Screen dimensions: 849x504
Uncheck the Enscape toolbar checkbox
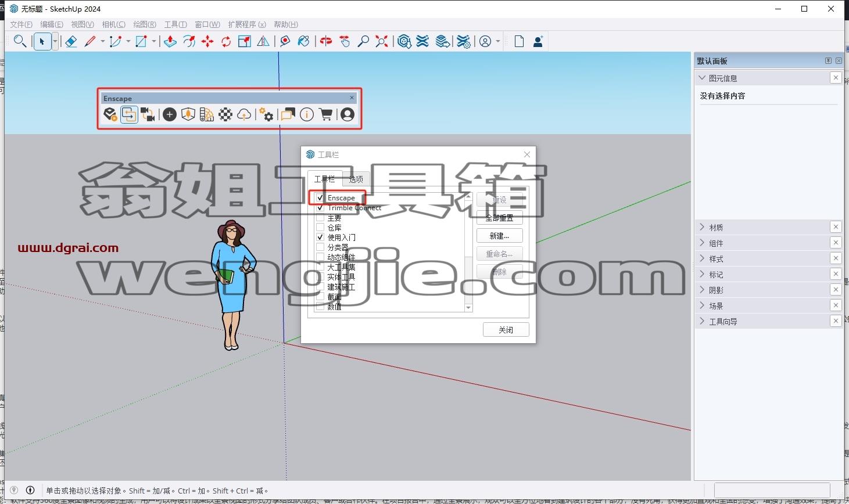pyautogui.click(x=320, y=198)
